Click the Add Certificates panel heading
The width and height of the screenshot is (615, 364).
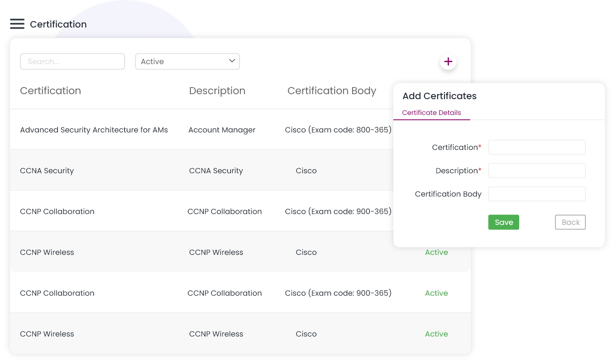[x=439, y=96]
